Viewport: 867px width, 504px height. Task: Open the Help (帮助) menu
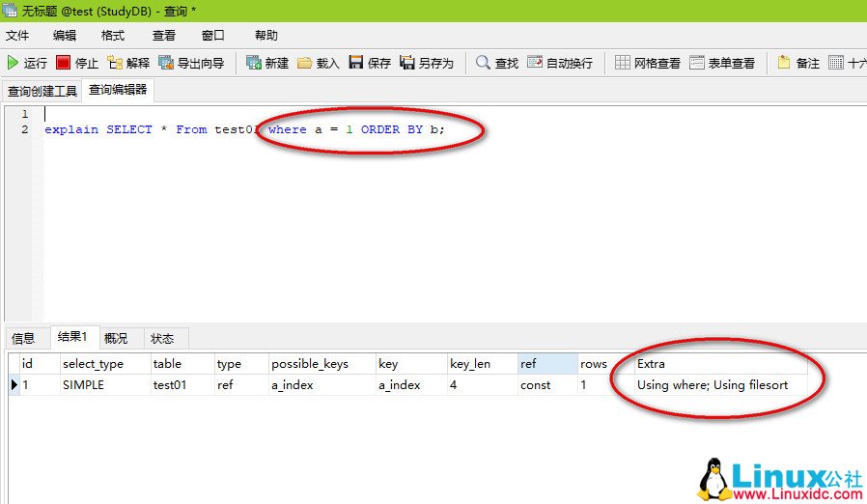[x=266, y=36]
